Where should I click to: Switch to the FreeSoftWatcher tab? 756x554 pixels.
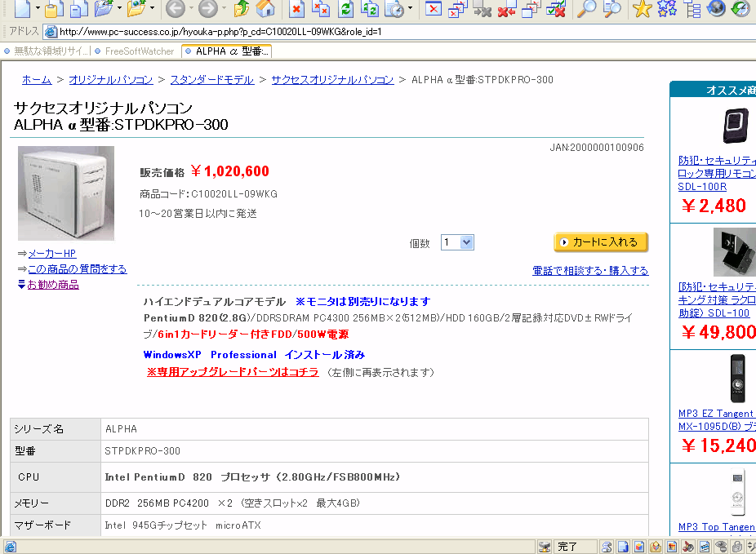pos(139,51)
